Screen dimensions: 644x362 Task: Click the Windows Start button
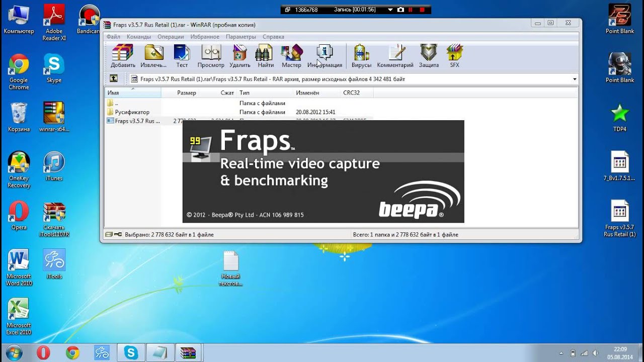pyautogui.click(x=14, y=353)
